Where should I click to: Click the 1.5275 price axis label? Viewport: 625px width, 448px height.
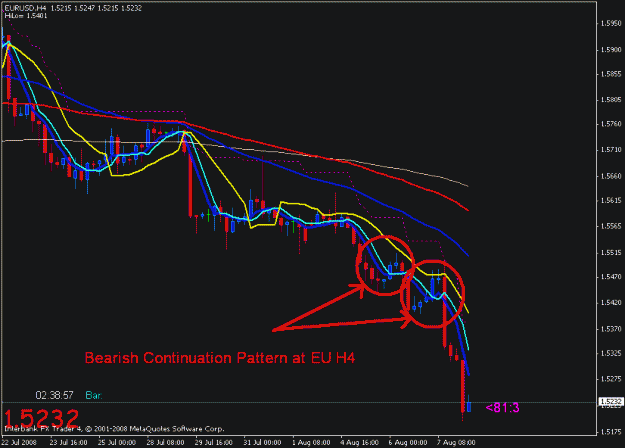(611, 379)
